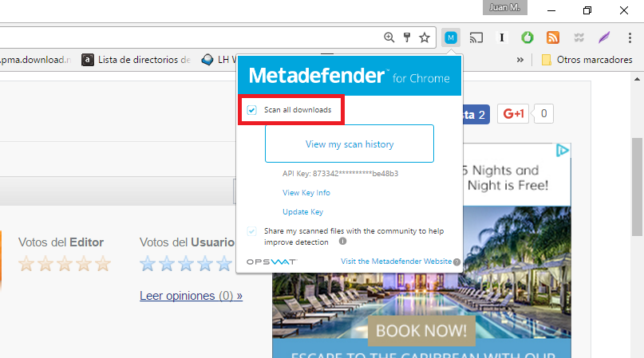Open the Lista de directorios bookmark

pos(136,60)
